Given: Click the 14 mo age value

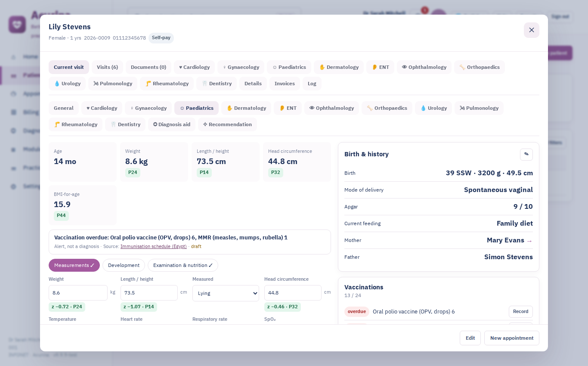Looking at the screenshot, I should [65, 161].
